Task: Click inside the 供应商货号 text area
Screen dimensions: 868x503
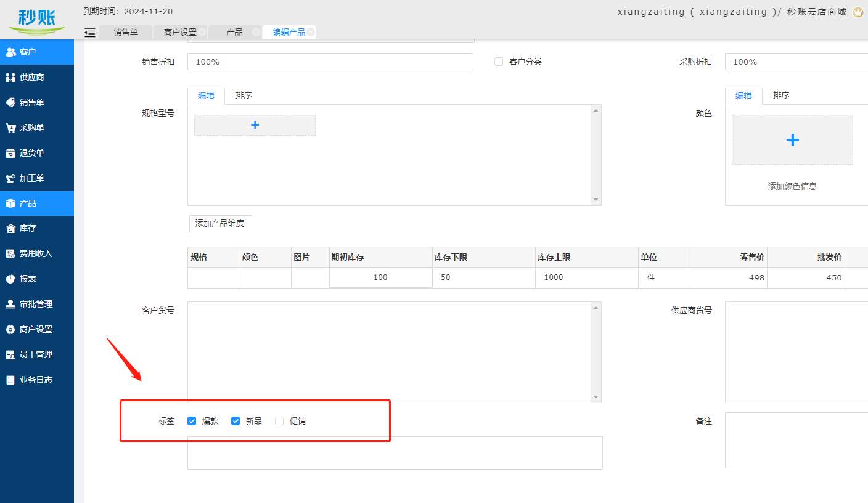Action: click(796, 352)
